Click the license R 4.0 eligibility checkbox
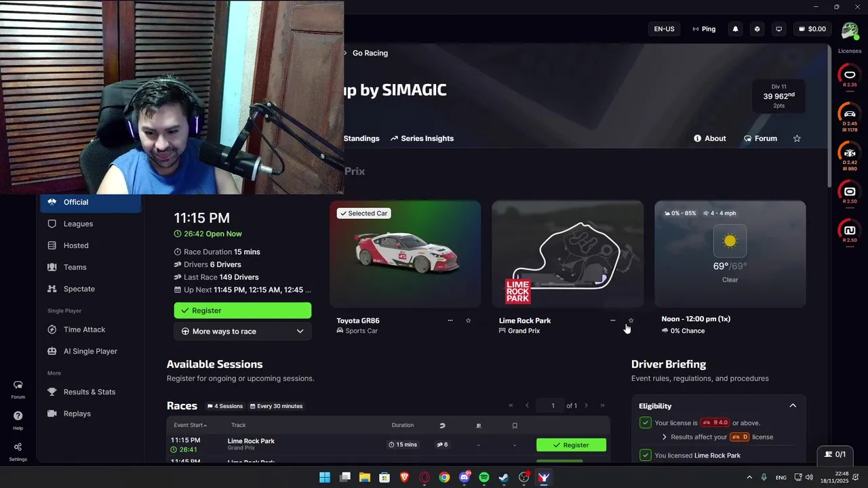The height and width of the screenshot is (488, 868). [x=646, y=422]
